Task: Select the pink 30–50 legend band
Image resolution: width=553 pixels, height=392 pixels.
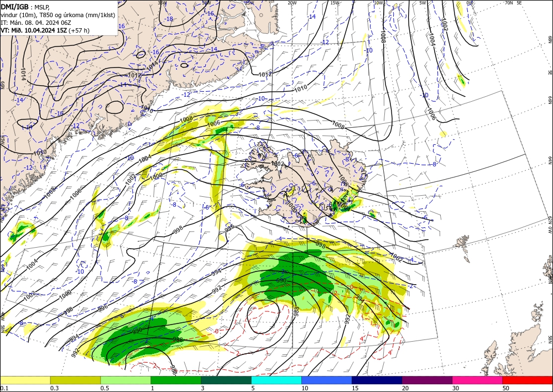Action: pos(478,380)
